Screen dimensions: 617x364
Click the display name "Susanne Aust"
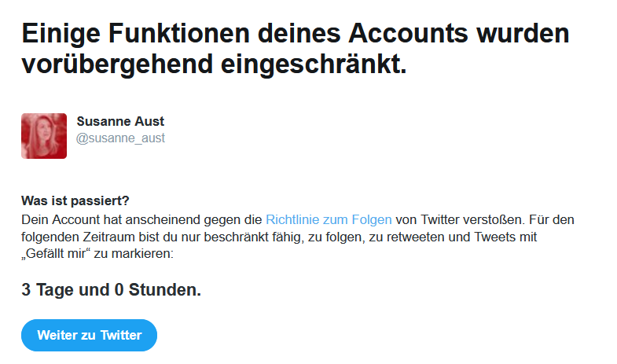120,122
